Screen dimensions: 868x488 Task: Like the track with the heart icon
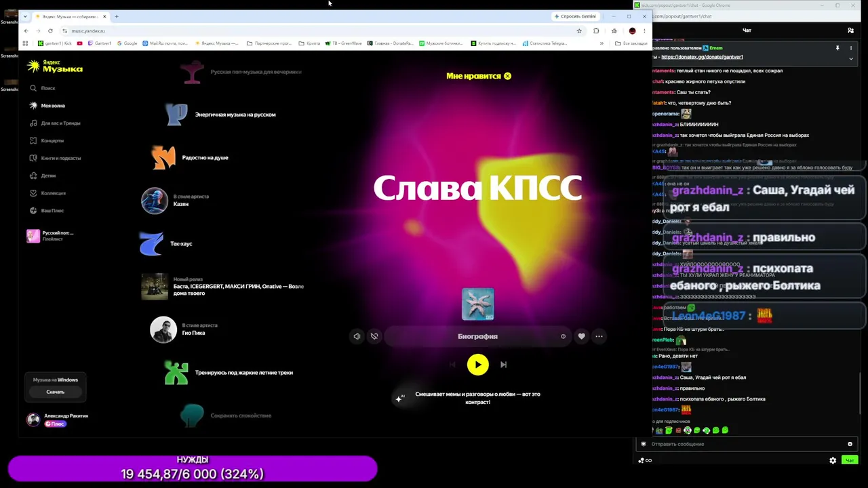coord(581,336)
